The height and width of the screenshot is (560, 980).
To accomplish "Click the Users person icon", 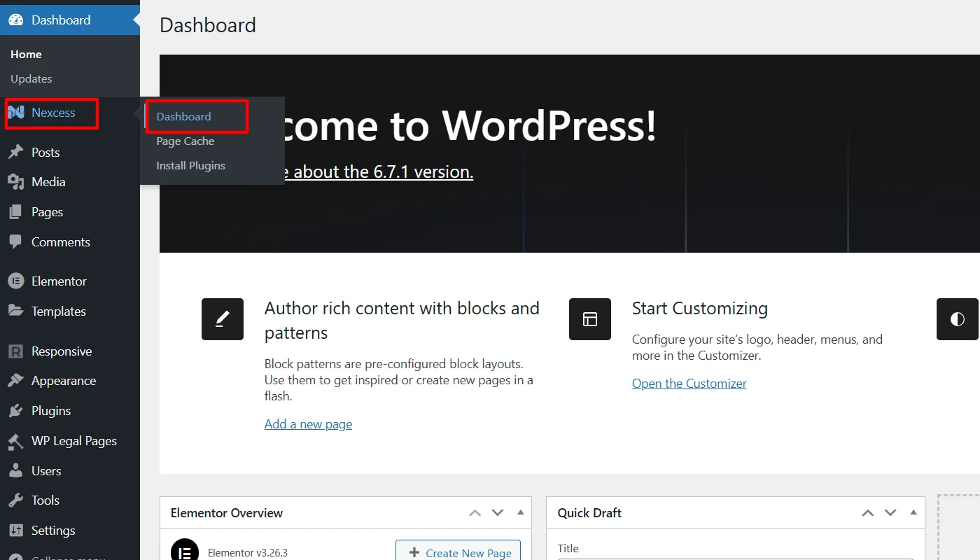I will pyautogui.click(x=15, y=471).
